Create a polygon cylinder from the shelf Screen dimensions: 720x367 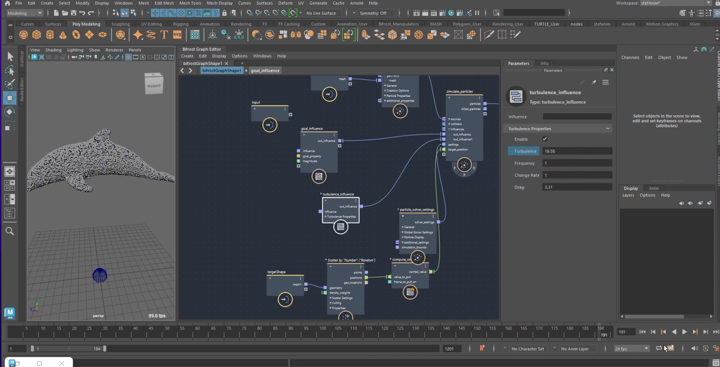(50, 34)
